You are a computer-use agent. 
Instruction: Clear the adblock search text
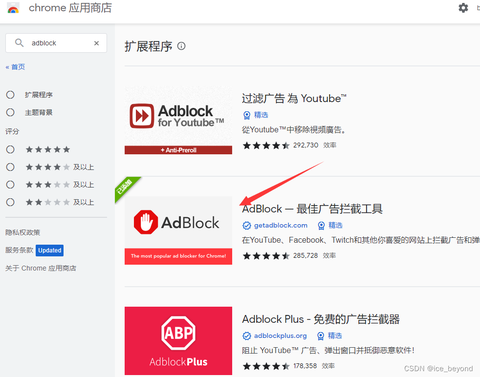point(96,43)
